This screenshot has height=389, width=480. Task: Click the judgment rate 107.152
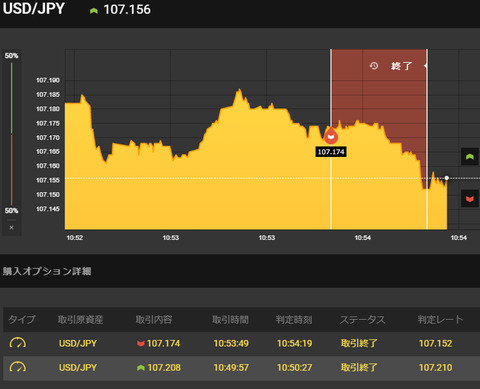(436, 343)
